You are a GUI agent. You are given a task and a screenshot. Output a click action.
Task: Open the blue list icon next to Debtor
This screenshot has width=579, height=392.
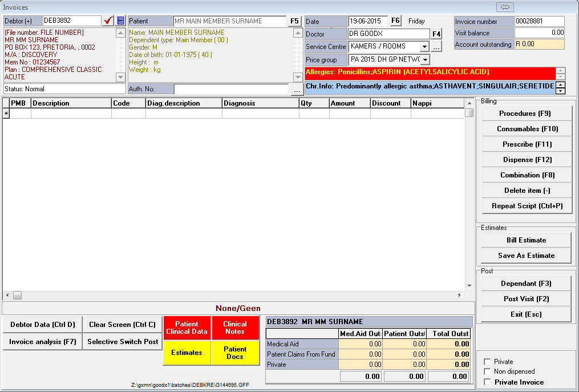(x=120, y=21)
